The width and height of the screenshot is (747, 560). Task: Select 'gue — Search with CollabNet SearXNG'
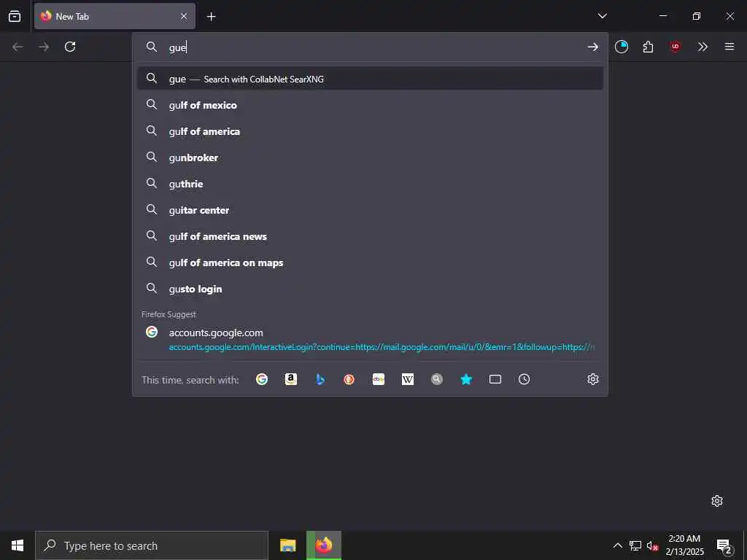pos(370,79)
